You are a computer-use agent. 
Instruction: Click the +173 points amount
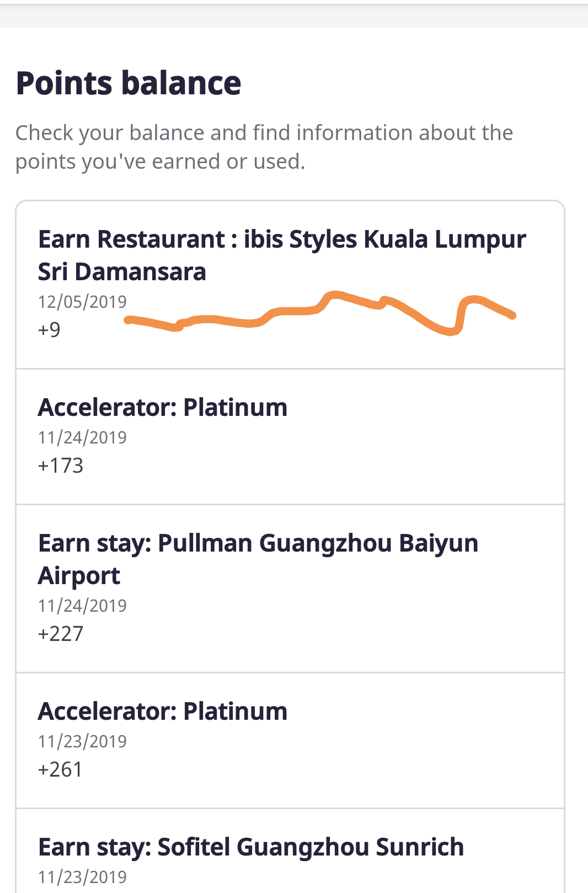[x=60, y=466]
